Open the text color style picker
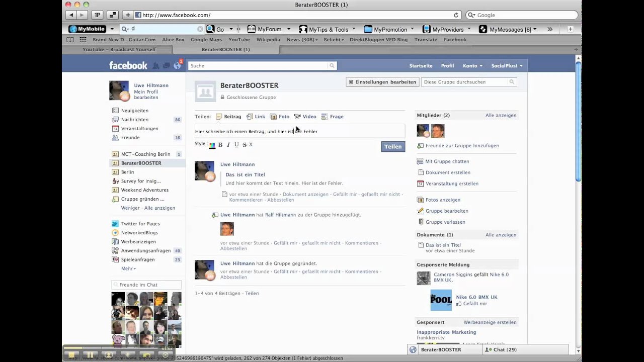The height and width of the screenshot is (362, 644). pyautogui.click(x=212, y=145)
